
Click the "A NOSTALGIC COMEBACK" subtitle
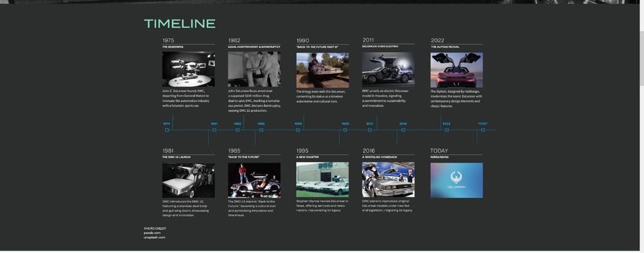[379, 157]
